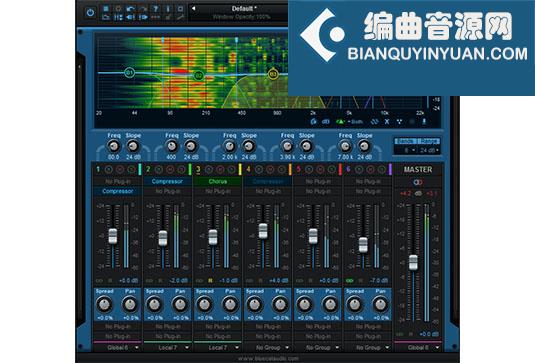This screenshot has width=535, height=363.
Task: Open the Default preset name display
Action: (244, 9)
